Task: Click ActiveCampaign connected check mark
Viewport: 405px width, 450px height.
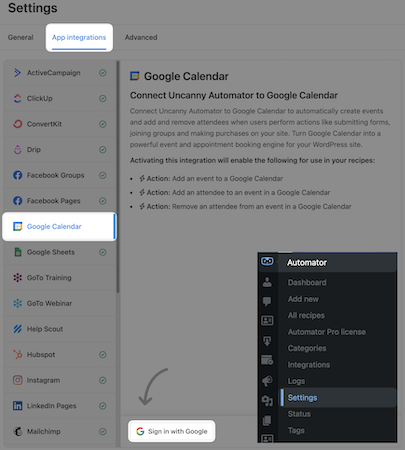Action: coord(103,73)
